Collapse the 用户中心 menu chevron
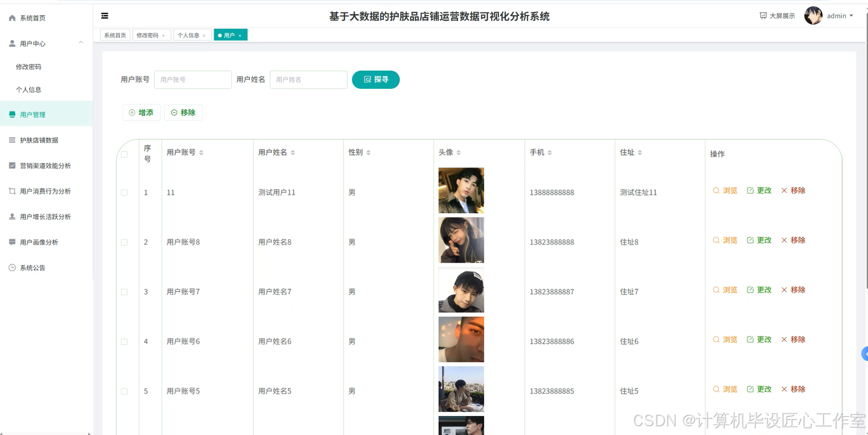This screenshot has width=868, height=435. [x=81, y=42]
